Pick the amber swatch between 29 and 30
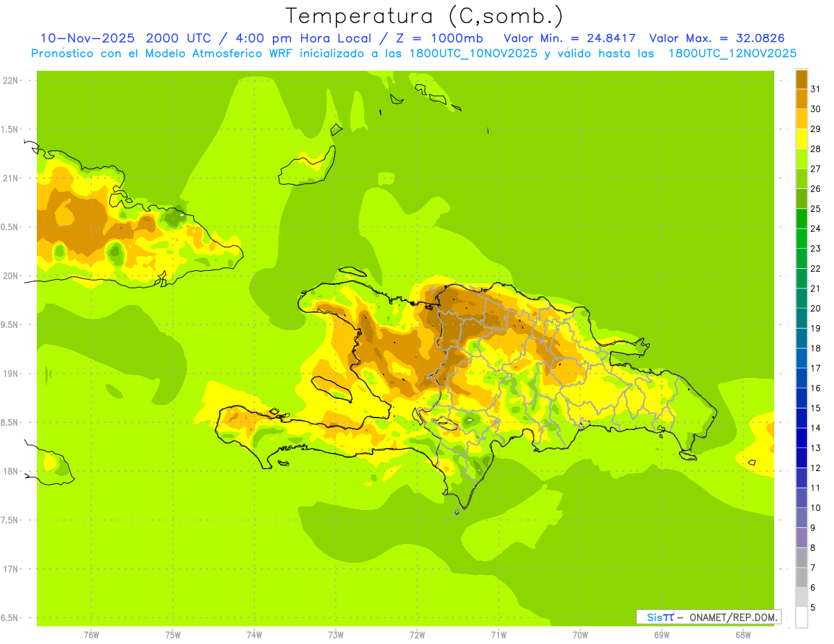The width and height of the screenshot is (834, 644). pos(801,119)
